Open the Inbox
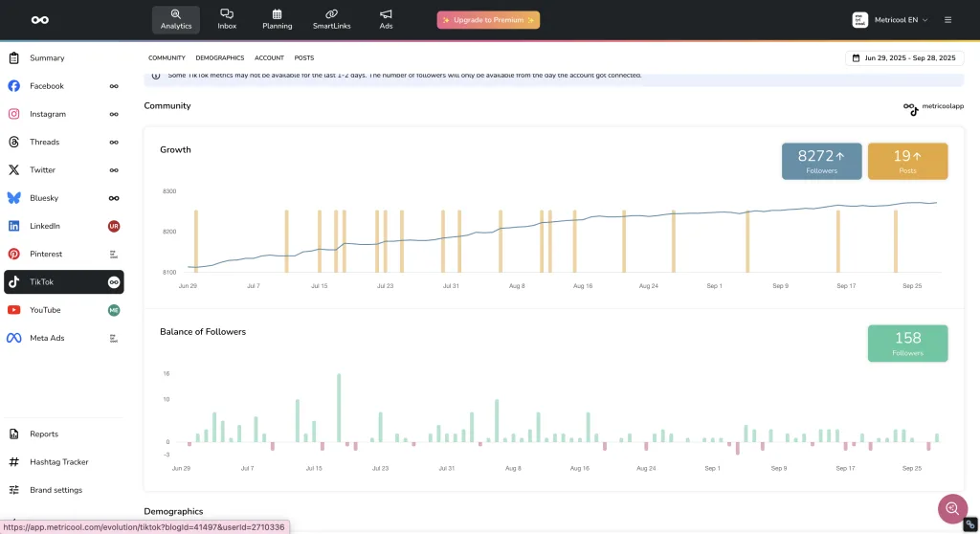 [227, 19]
